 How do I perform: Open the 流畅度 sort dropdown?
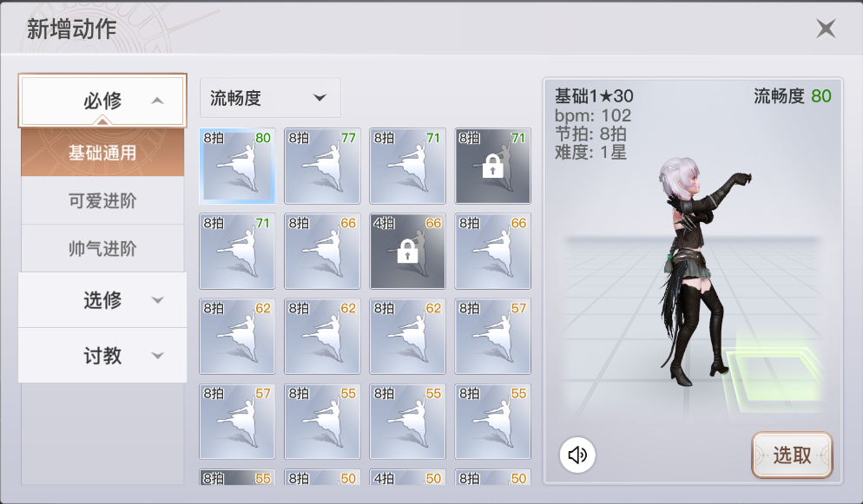click(270, 98)
